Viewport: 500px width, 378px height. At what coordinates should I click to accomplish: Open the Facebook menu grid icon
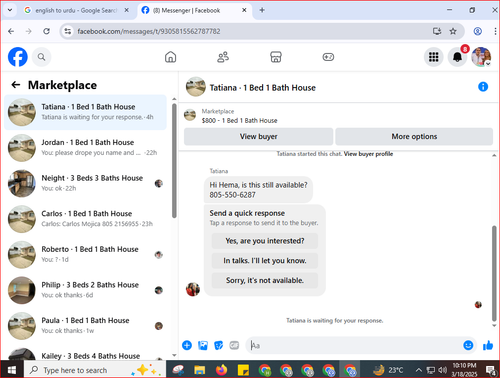pyautogui.click(x=433, y=57)
